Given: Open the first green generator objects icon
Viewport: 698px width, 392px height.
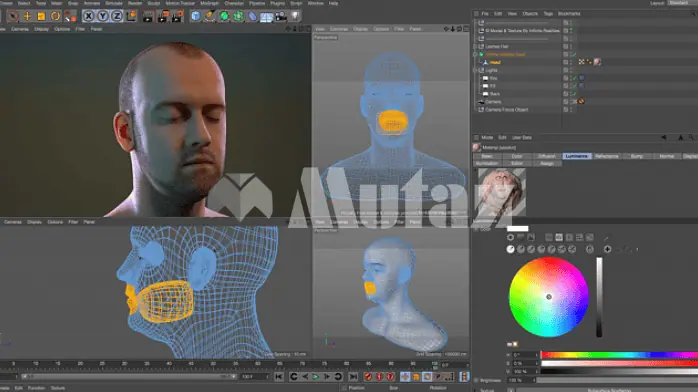Looking at the screenshot, I should 224,16.
